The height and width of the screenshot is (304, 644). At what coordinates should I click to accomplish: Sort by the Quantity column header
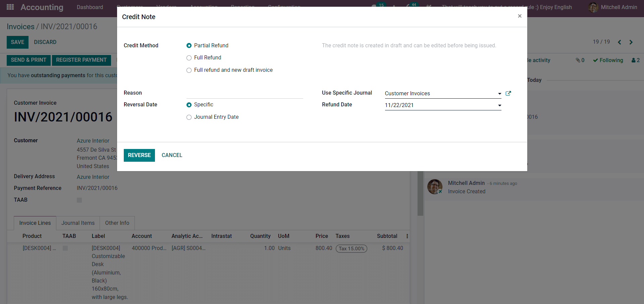point(260,236)
